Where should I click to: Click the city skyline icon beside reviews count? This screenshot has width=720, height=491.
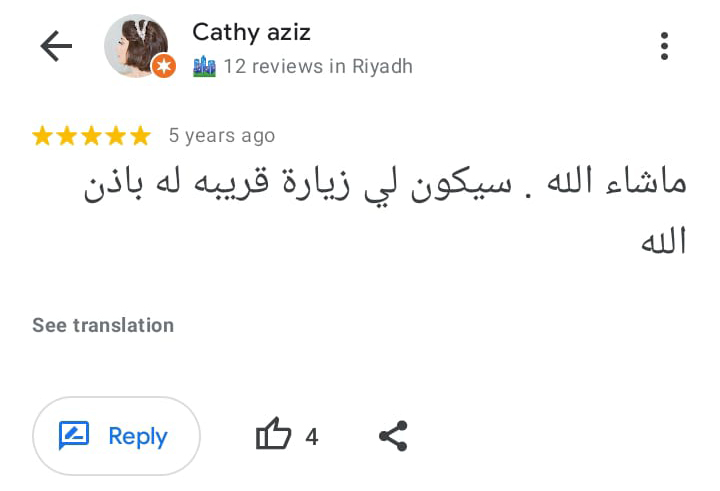[x=204, y=66]
